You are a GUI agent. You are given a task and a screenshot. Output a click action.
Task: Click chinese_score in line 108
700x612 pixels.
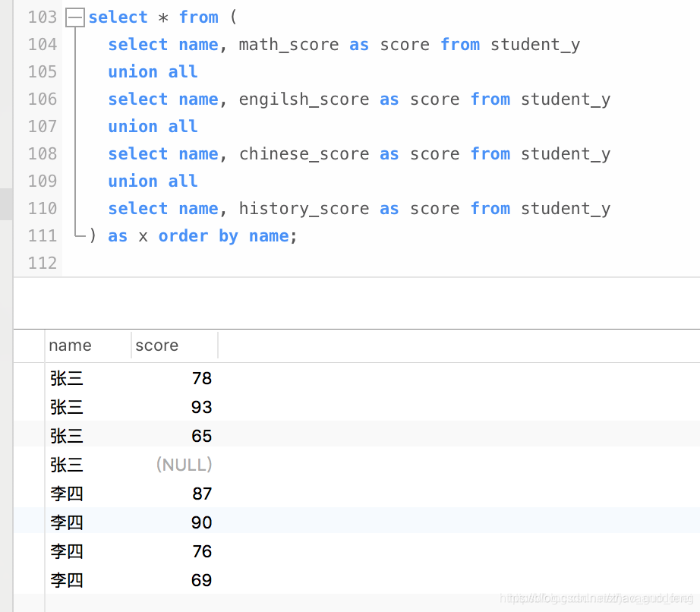[x=304, y=154]
